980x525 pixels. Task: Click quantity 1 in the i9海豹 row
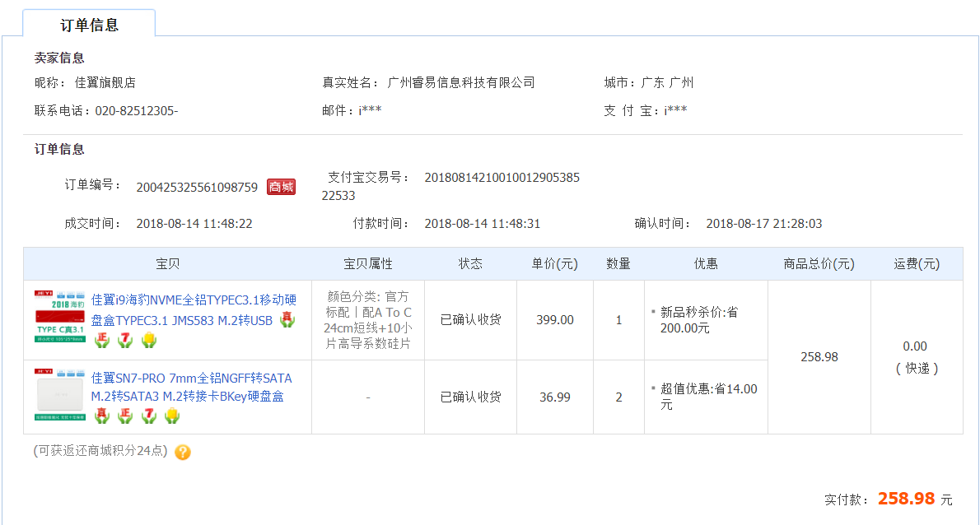tap(618, 320)
